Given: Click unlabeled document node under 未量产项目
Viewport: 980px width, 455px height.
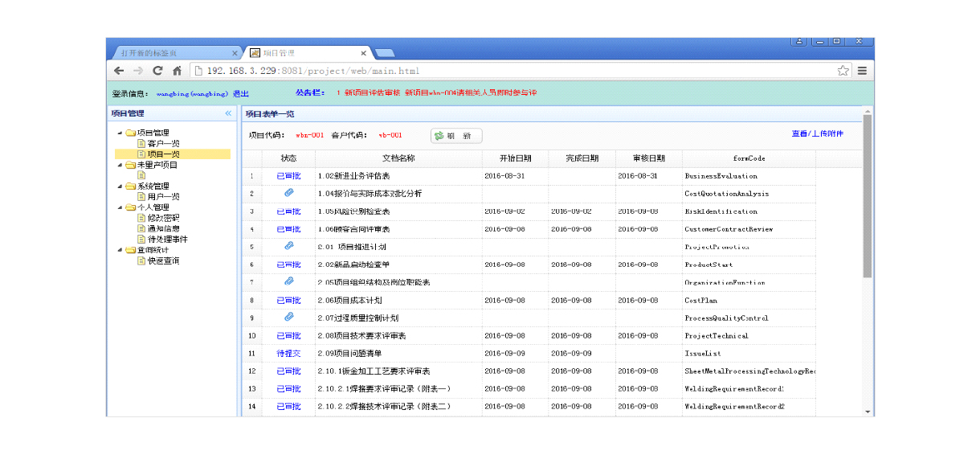Looking at the screenshot, I should click(141, 175).
